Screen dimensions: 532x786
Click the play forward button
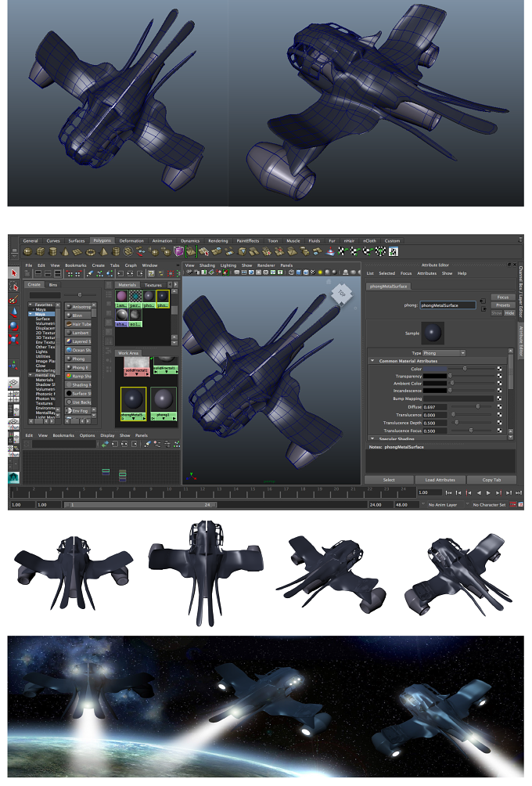click(488, 492)
